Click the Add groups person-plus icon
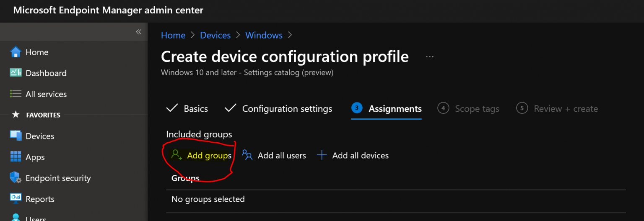This screenshot has height=221, width=644. click(x=177, y=155)
